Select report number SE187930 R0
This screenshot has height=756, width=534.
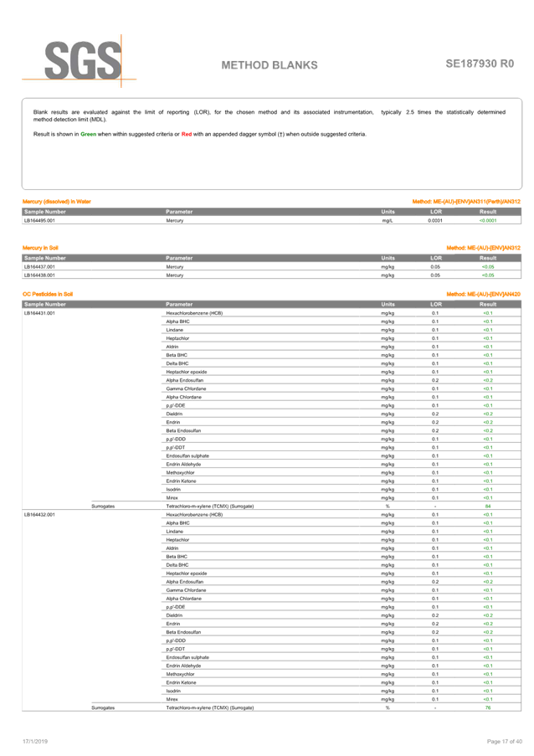pyautogui.click(x=480, y=64)
